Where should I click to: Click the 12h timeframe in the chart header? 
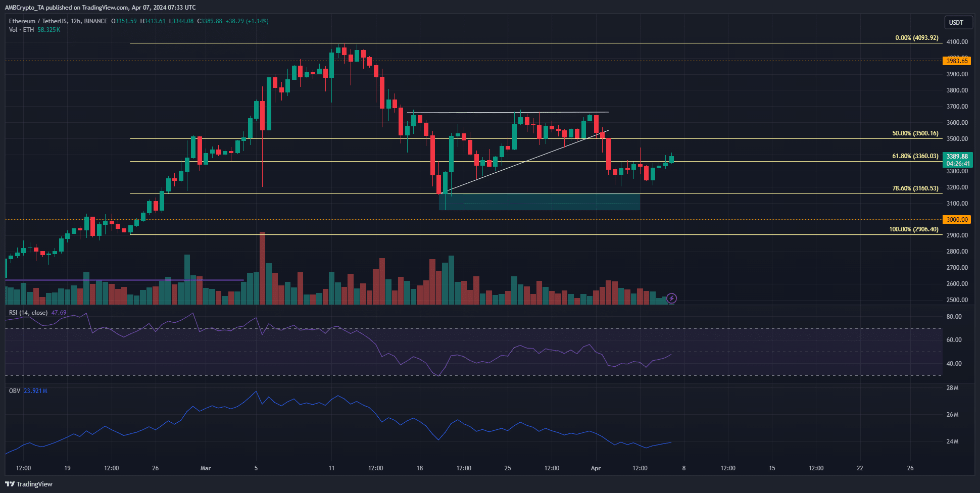[76, 21]
